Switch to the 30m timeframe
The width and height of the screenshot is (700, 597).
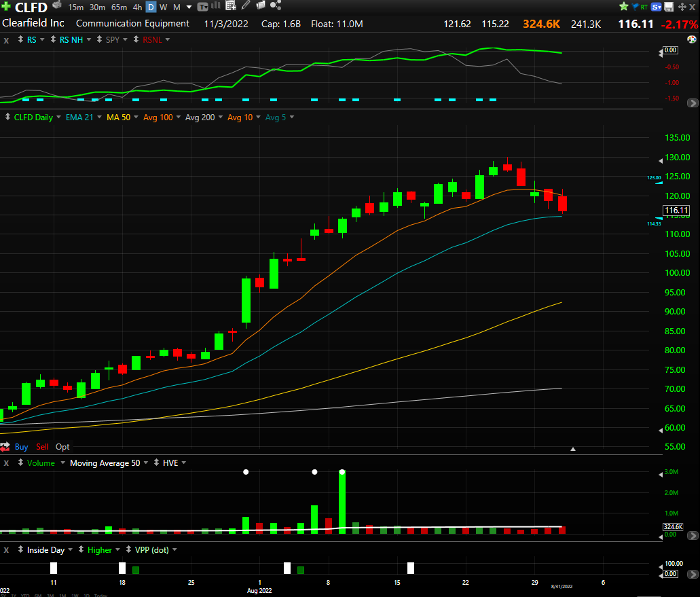(97, 7)
